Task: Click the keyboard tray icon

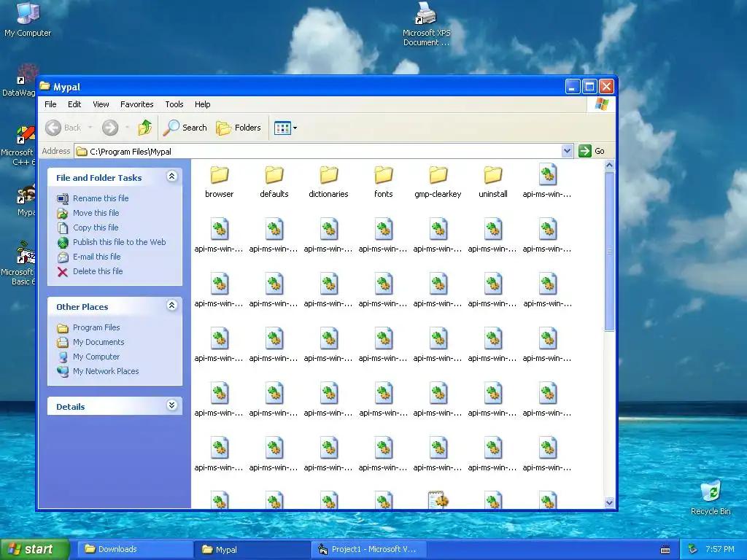Action: (x=665, y=550)
